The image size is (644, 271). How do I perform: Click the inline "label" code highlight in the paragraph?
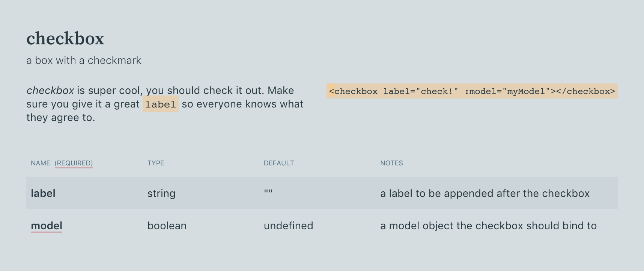(x=160, y=104)
